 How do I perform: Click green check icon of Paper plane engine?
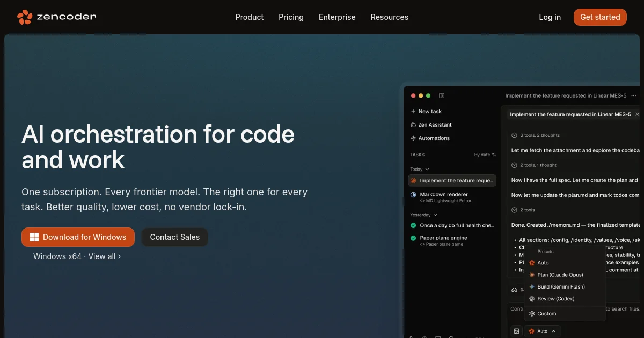tap(413, 238)
